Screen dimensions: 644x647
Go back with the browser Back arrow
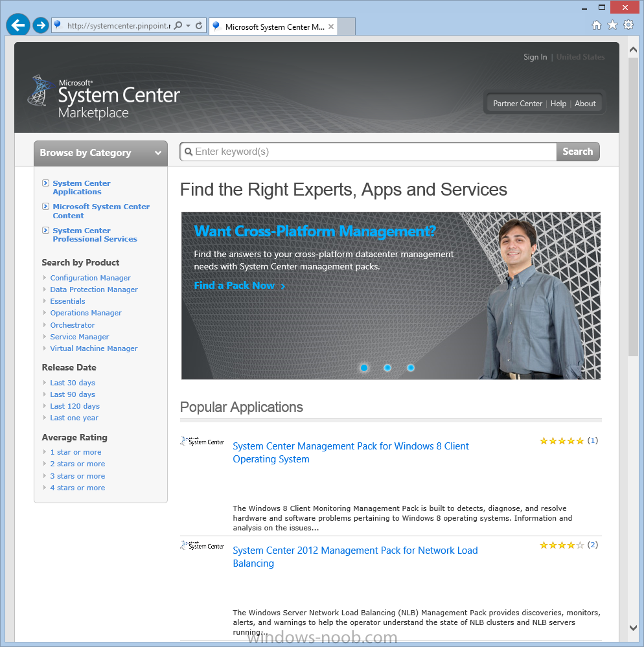point(17,25)
